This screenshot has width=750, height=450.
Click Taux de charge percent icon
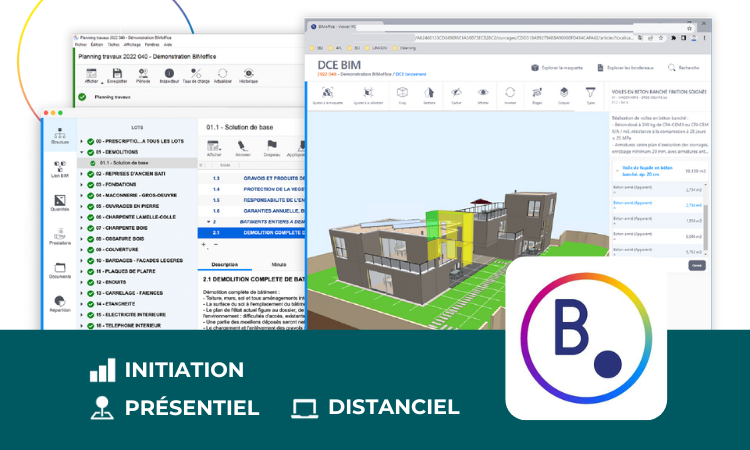click(196, 76)
